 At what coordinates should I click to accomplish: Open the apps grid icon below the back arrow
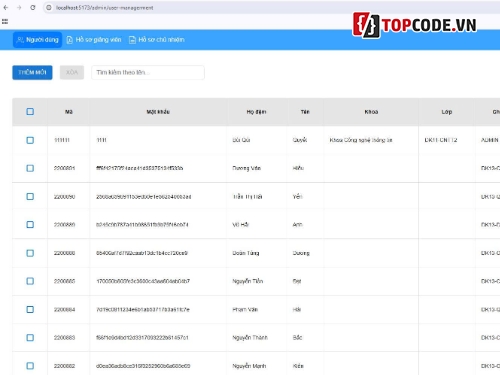(5, 22)
